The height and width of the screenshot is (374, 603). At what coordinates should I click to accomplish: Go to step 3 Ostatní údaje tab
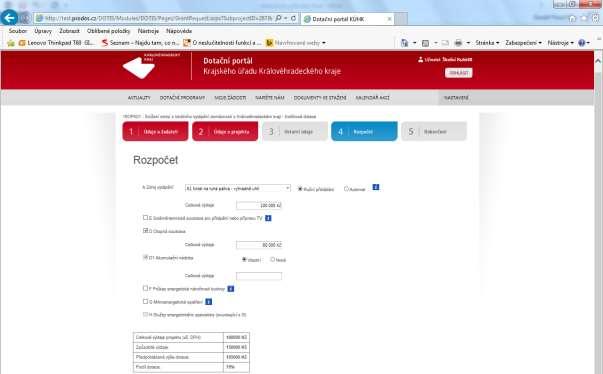coord(295,131)
